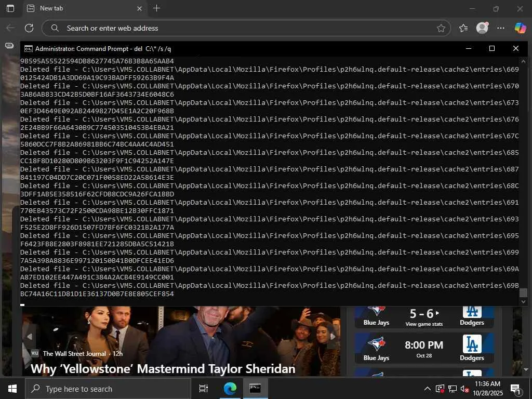
Task: Show hidden system tray icons chevron
Action: point(428,389)
